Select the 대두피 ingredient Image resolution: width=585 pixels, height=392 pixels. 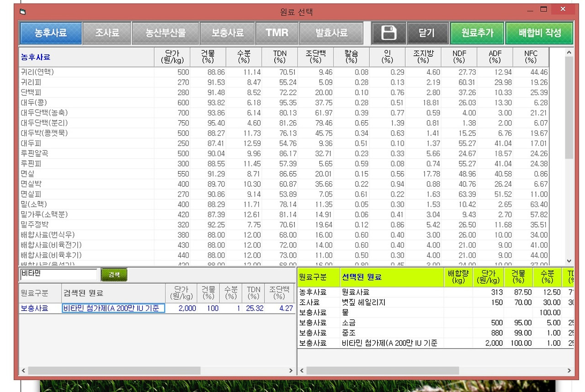[x=283, y=143]
